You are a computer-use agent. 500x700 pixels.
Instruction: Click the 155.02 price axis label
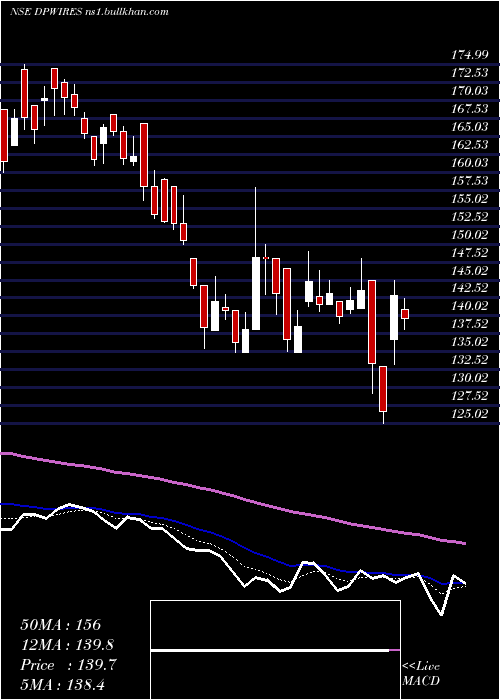click(x=470, y=199)
